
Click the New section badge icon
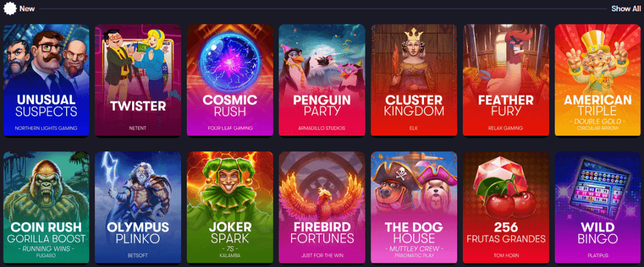(x=9, y=8)
